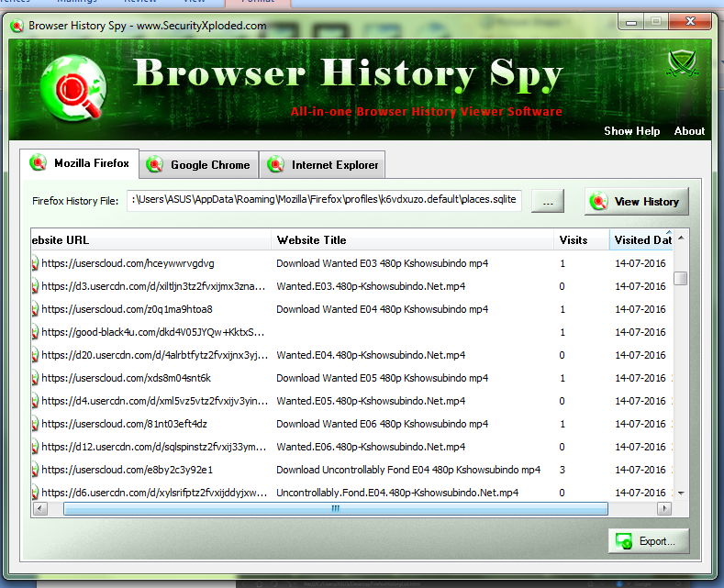Viewport: 724px width, 588px height.
Task: Click the crossed swords shield icon
Action: point(683,63)
